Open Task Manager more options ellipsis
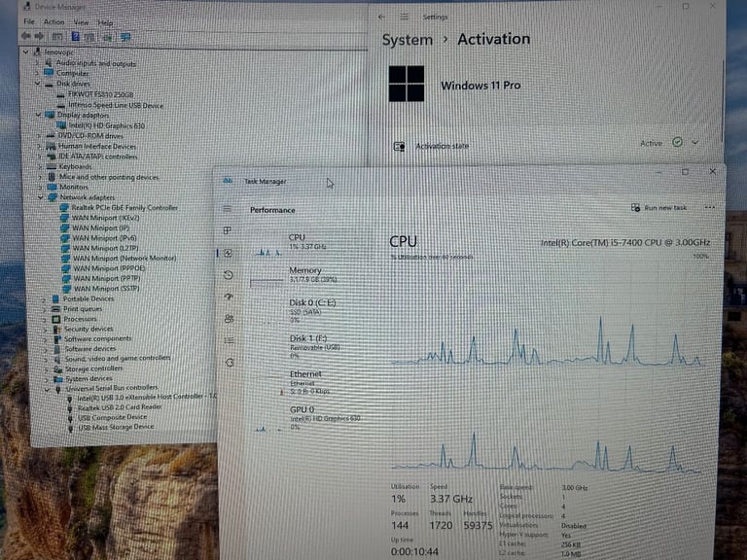The height and width of the screenshot is (560, 747). pyautogui.click(x=709, y=208)
